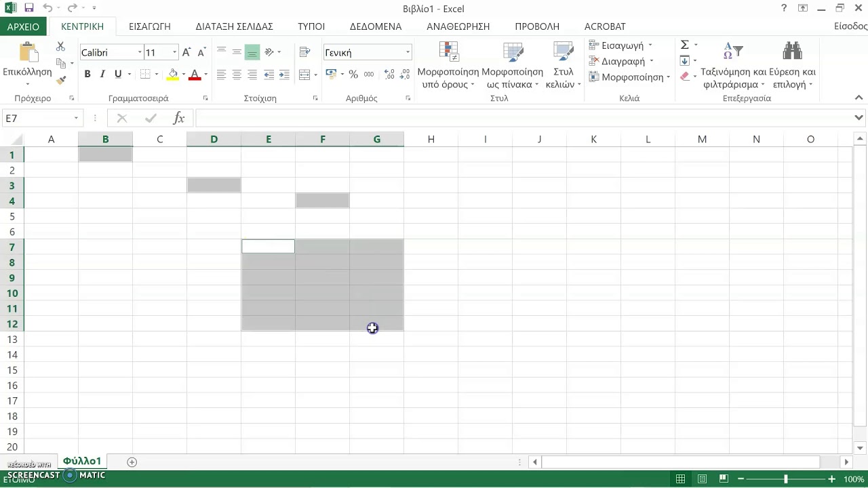Switch to Page Layout view in status bar
Viewport: 868px width, 488px height.
(702, 479)
